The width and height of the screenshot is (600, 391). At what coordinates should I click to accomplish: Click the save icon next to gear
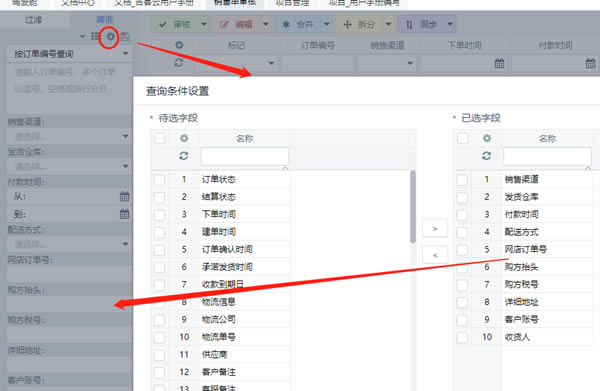coord(125,37)
